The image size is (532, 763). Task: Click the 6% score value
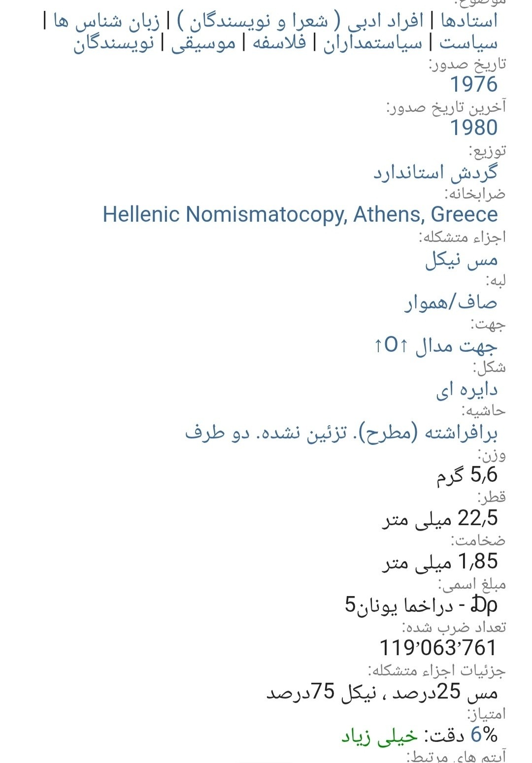(484, 735)
